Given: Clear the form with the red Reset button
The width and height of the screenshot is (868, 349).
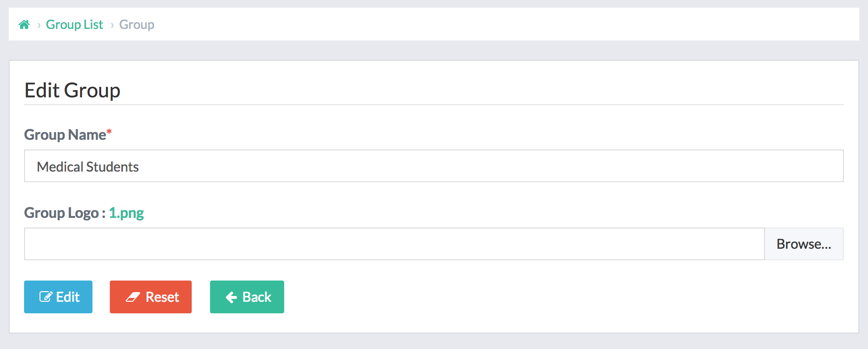Looking at the screenshot, I should 151,297.
